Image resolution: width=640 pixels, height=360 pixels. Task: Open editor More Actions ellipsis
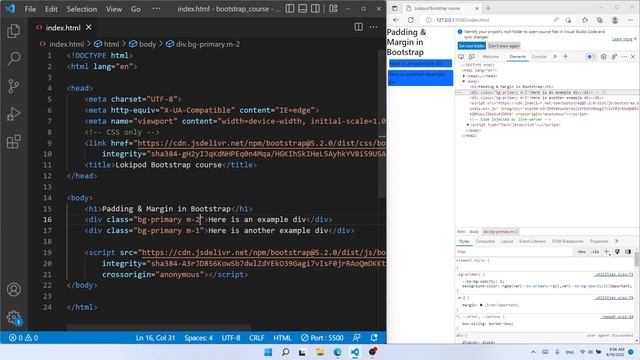coord(373,27)
